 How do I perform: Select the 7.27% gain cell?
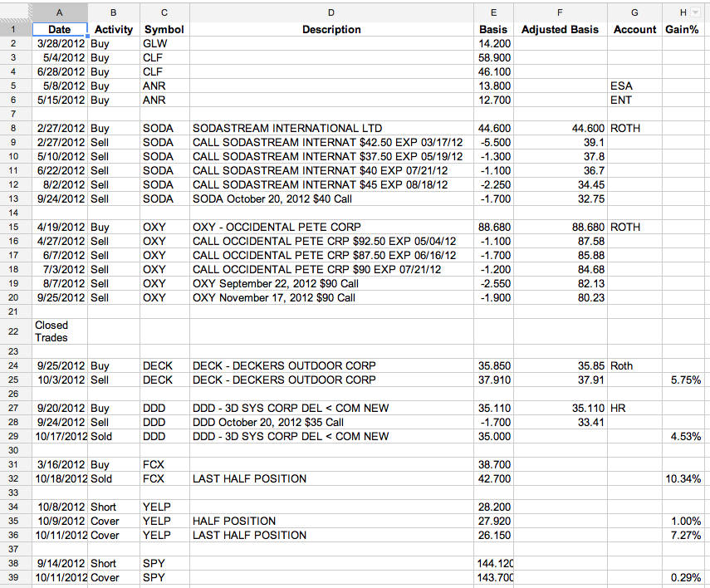pyautogui.click(x=683, y=535)
